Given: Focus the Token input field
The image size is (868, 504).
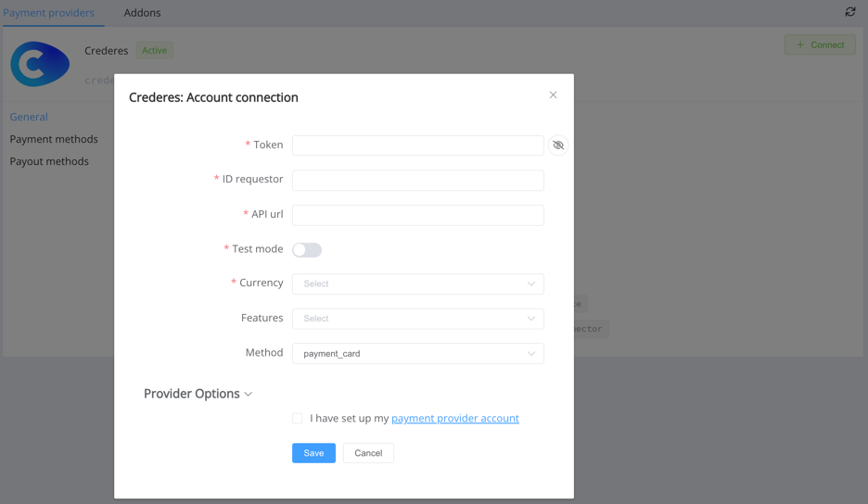Looking at the screenshot, I should click(x=417, y=145).
